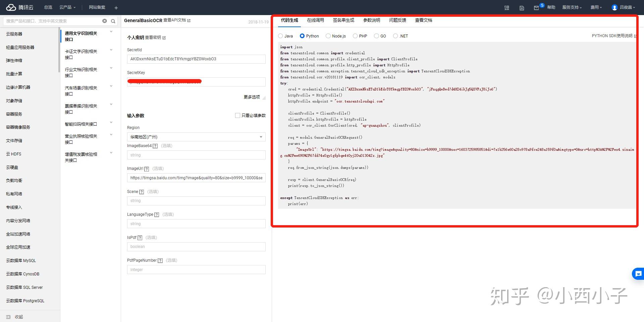Click the collapse sidebar icon beside 收起

pyautogui.click(x=8, y=317)
